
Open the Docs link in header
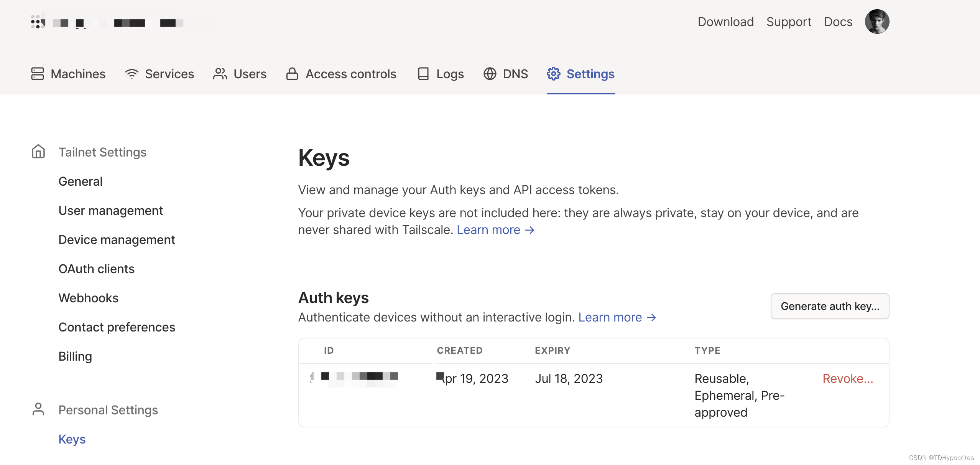(838, 22)
